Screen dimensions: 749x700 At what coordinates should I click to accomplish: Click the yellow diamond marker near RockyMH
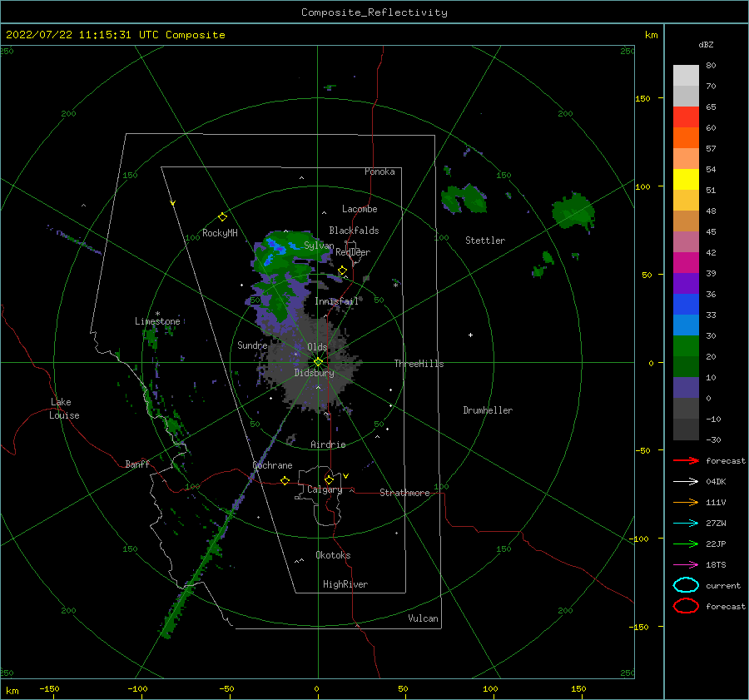[x=222, y=217]
